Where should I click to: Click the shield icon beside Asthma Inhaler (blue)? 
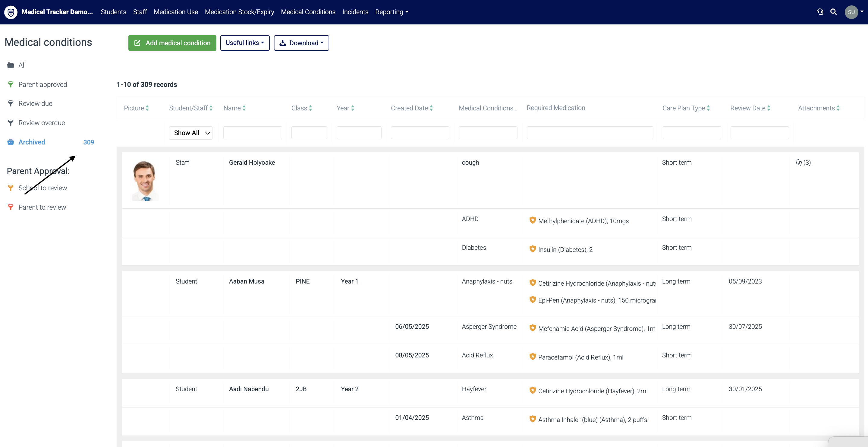click(x=532, y=419)
